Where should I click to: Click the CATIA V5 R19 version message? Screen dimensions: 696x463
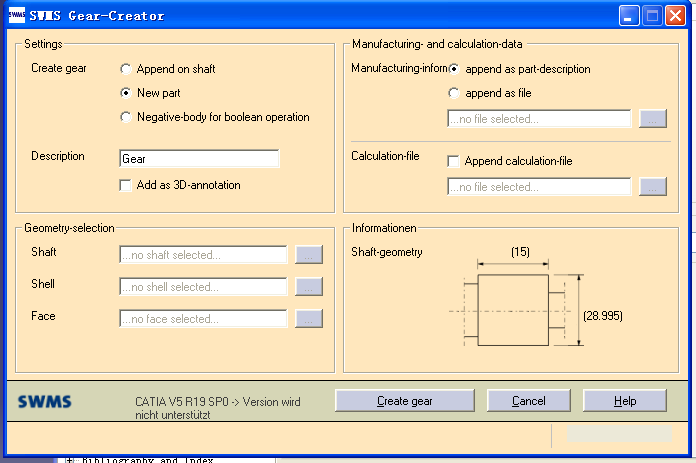pyautogui.click(x=218, y=408)
